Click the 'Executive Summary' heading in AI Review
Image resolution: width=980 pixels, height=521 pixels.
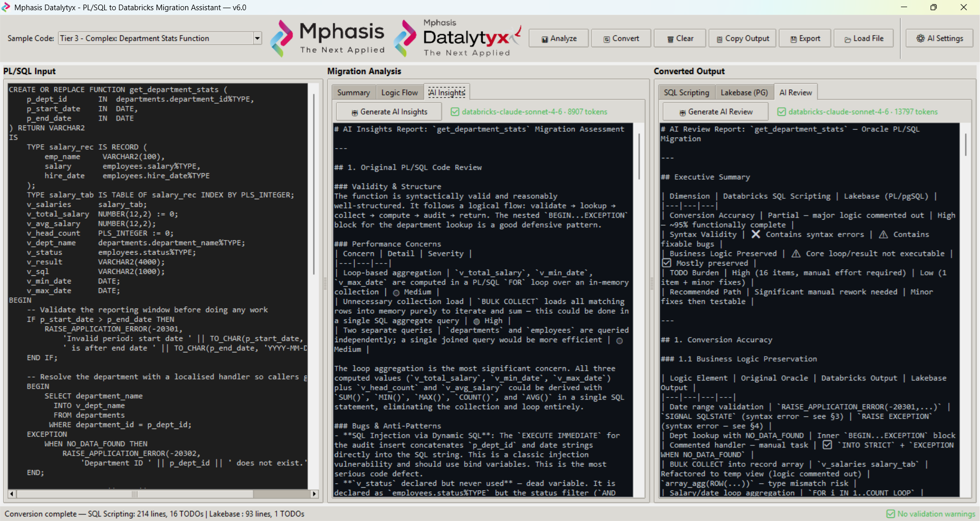pyautogui.click(x=705, y=177)
